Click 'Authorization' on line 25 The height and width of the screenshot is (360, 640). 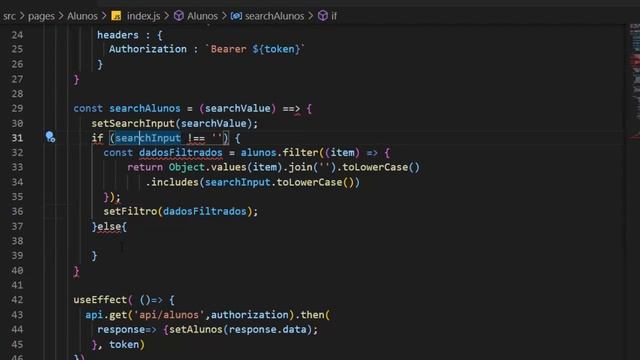(x=148, y=49)
